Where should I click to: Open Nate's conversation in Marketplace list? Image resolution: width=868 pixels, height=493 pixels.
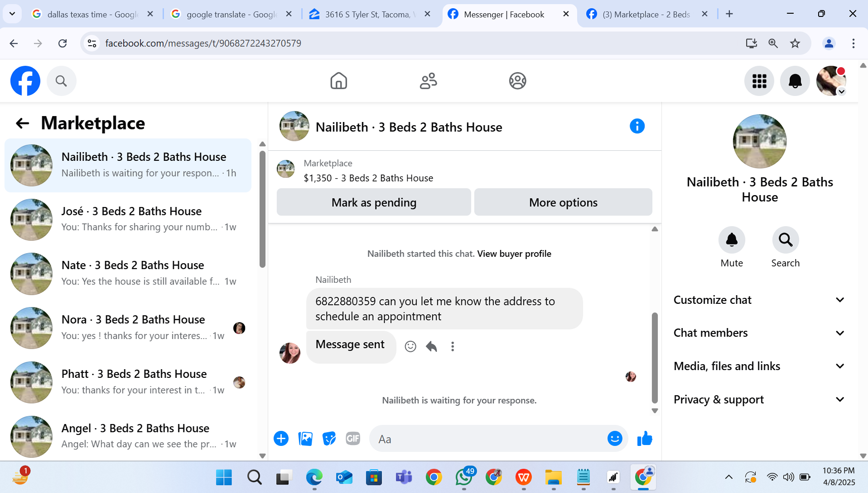tap(128, 274)
